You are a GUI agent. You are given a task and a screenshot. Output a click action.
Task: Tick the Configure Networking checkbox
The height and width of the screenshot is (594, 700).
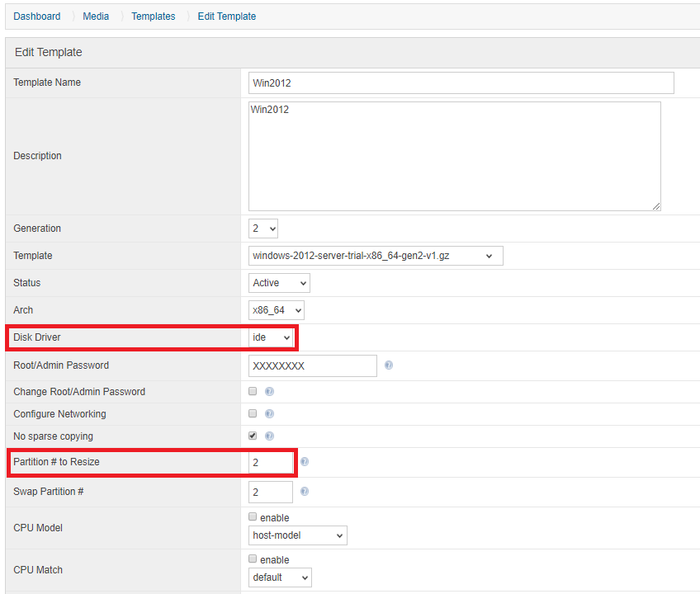[x=253, y=414]
